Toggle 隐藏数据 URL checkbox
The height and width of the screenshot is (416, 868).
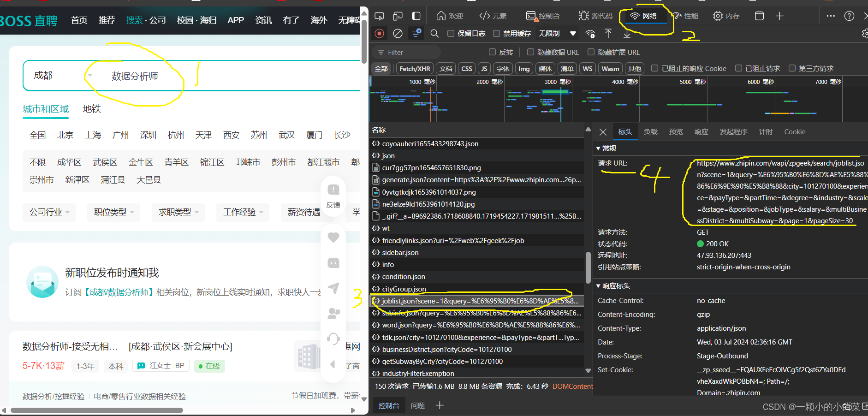pos(530,52)
